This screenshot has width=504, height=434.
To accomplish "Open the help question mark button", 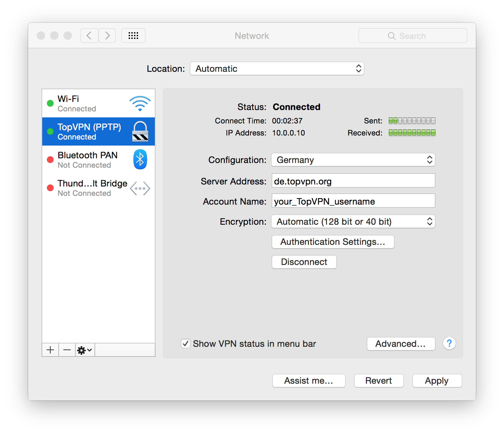I will (x=449, y=343).
